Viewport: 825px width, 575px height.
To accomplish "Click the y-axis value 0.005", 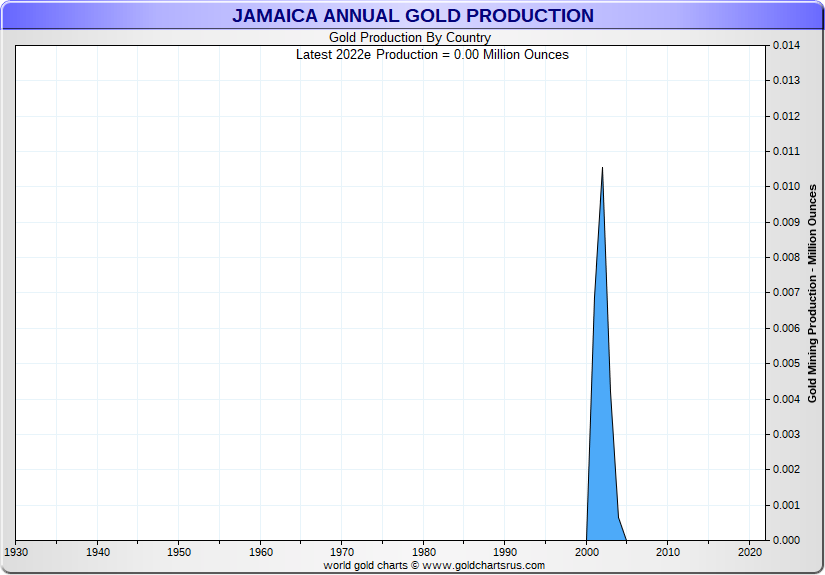I will click(786, 364).
